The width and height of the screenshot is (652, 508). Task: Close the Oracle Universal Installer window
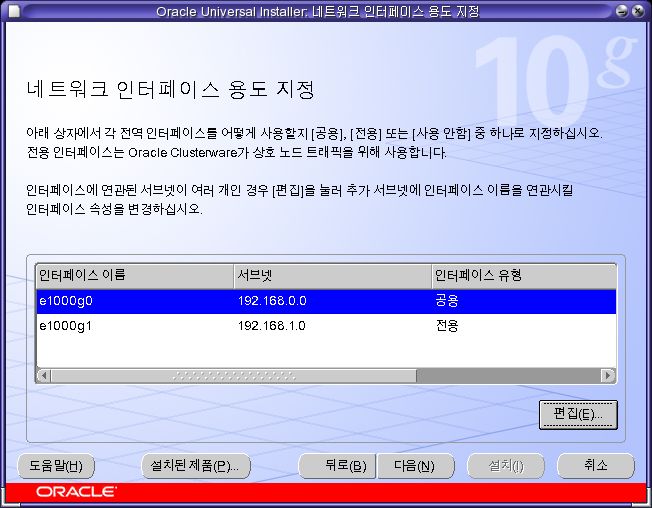(639, 11)
